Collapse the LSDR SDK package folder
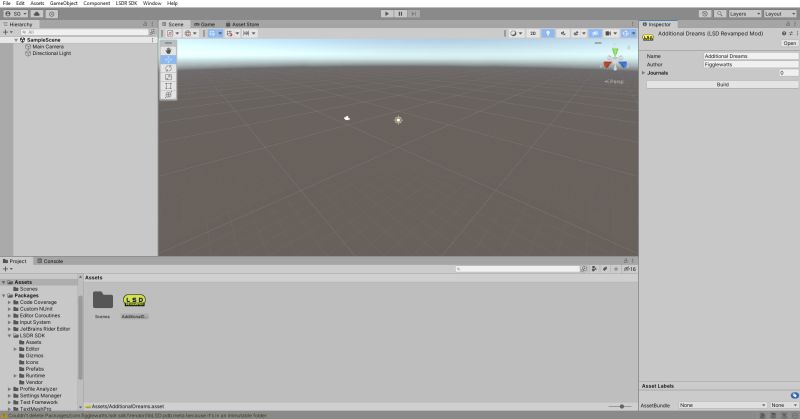Screen dimensions: 800x419 tap(9, 336)
